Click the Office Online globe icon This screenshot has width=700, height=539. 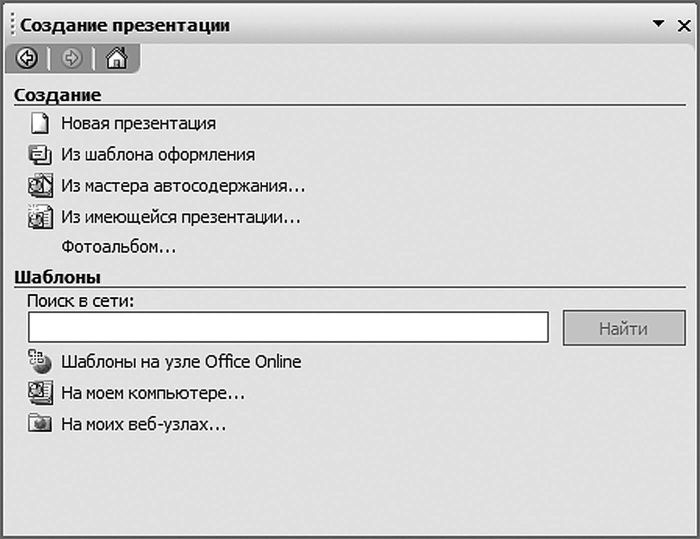(39, 361)
